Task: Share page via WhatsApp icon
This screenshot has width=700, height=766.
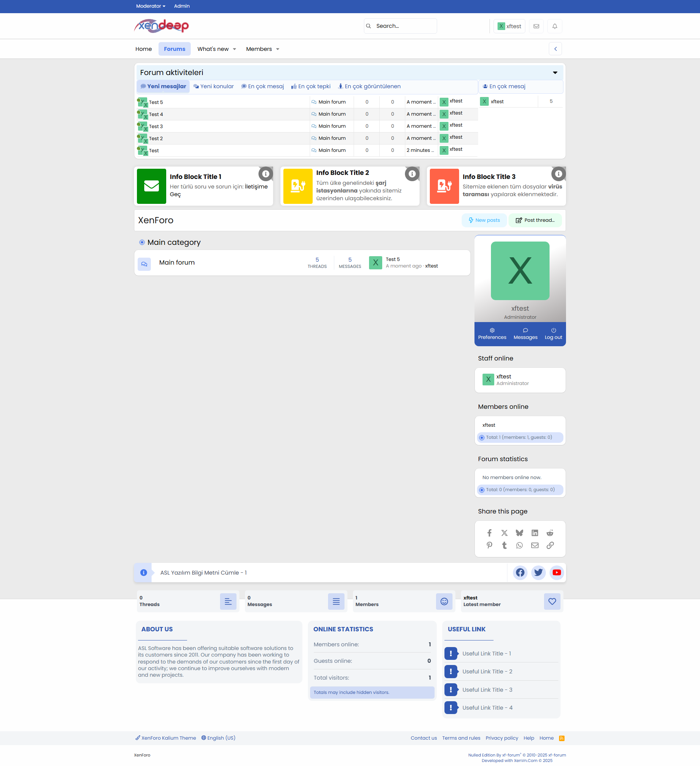Action: point(519,545)
